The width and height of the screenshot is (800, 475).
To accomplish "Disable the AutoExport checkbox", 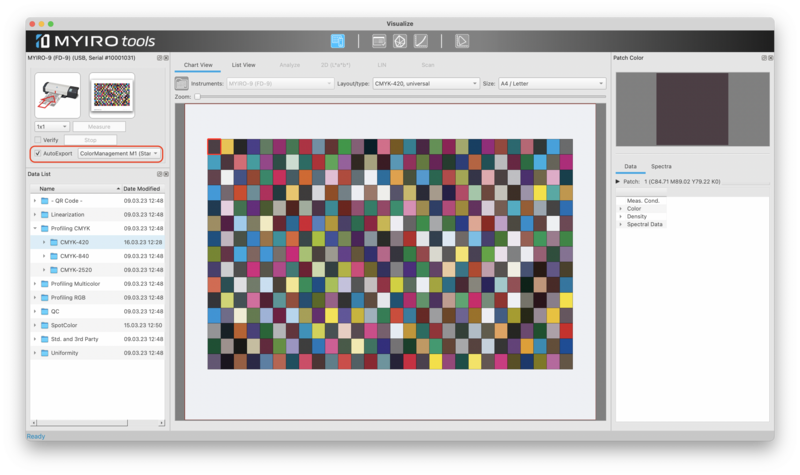I will point(38,153).
